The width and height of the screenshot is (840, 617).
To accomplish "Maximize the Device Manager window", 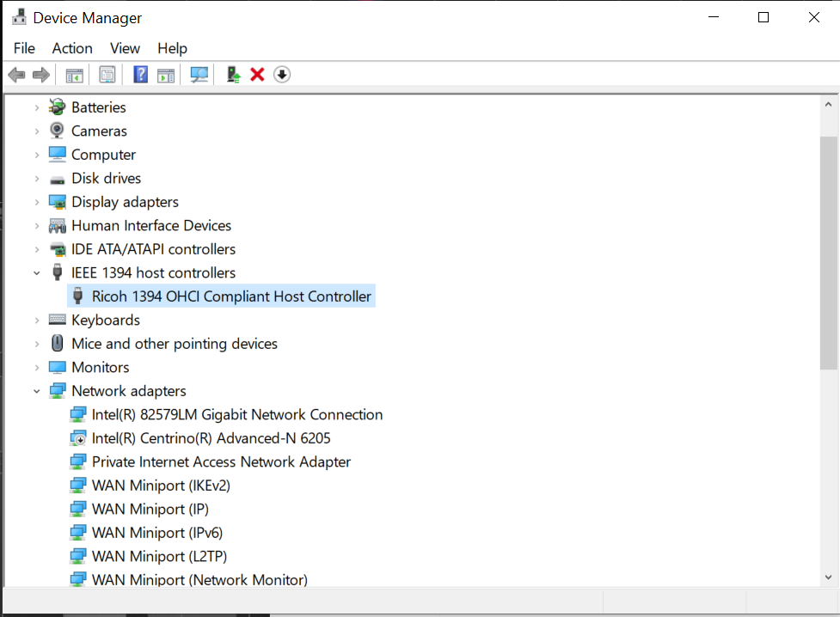I will tap(763, 17).
